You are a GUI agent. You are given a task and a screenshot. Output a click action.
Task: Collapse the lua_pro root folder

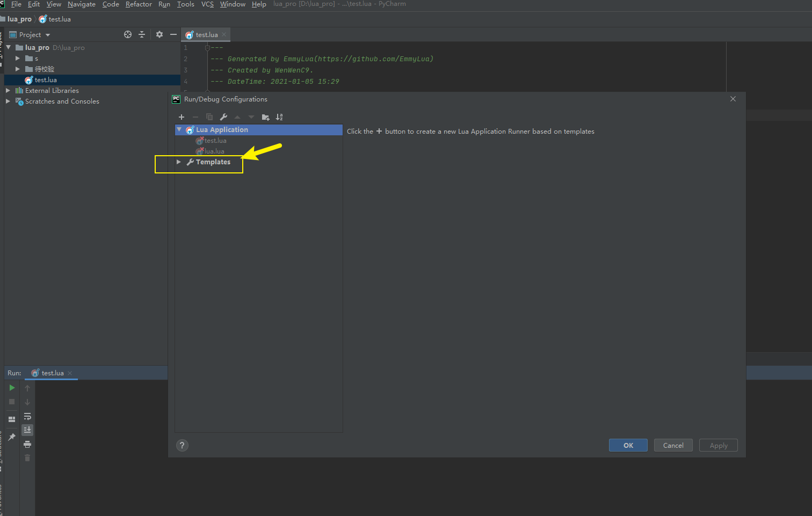tap(9, 48)
